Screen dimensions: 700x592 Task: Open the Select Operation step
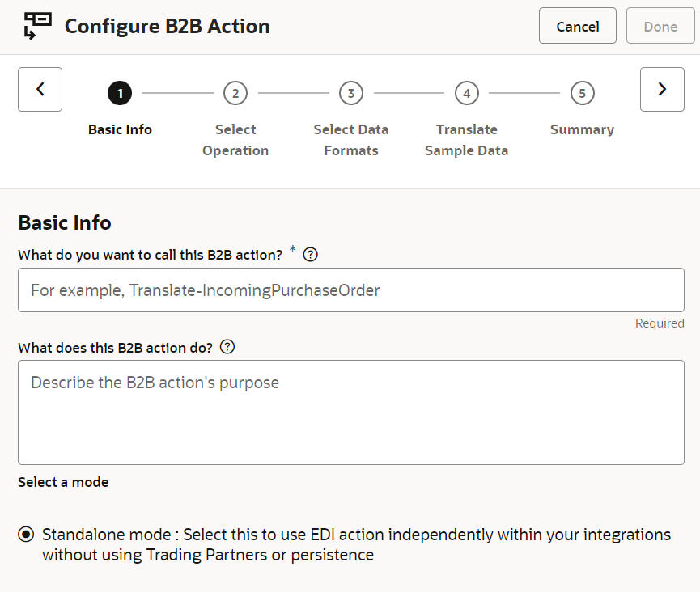pos(235,140)
